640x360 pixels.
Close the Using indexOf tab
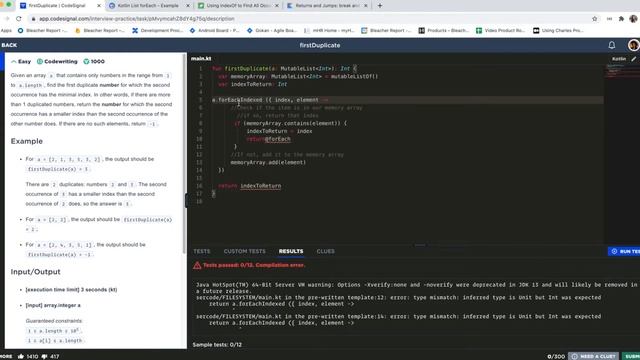[277, 6]
